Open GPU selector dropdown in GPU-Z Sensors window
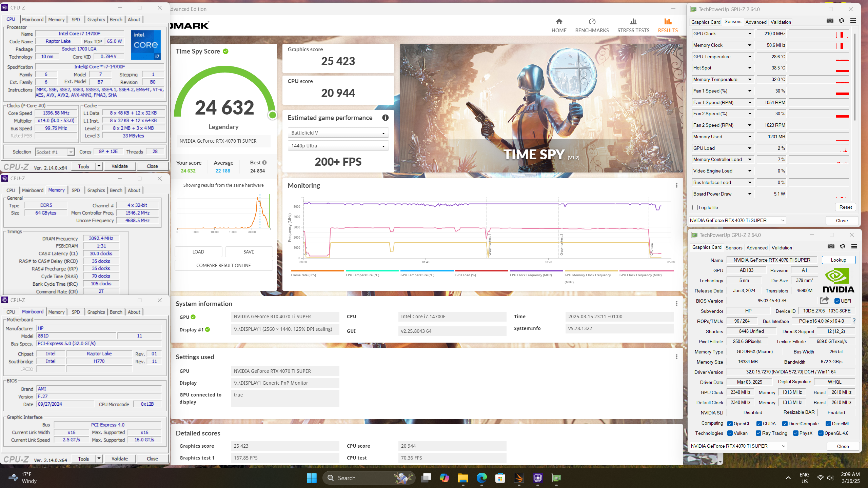This screenshot has width=868, height=488. click(737, 220)
